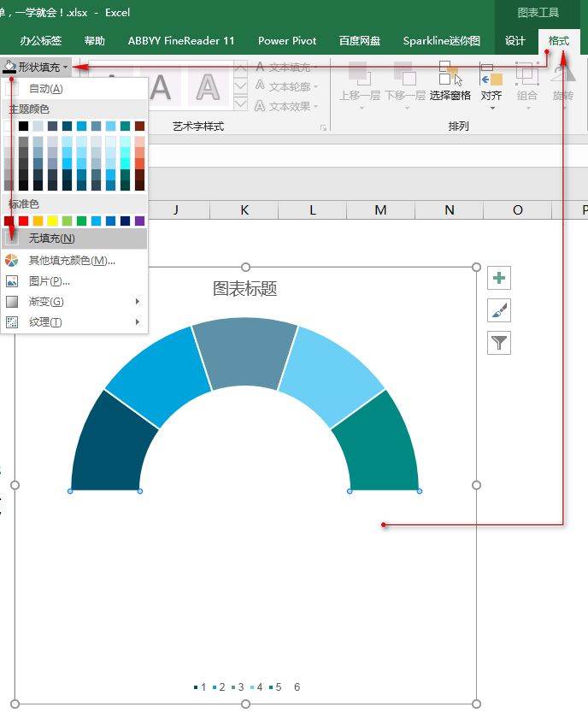
Task: Pick the standard yellow color swatch
Action: [x=53, y=221]
